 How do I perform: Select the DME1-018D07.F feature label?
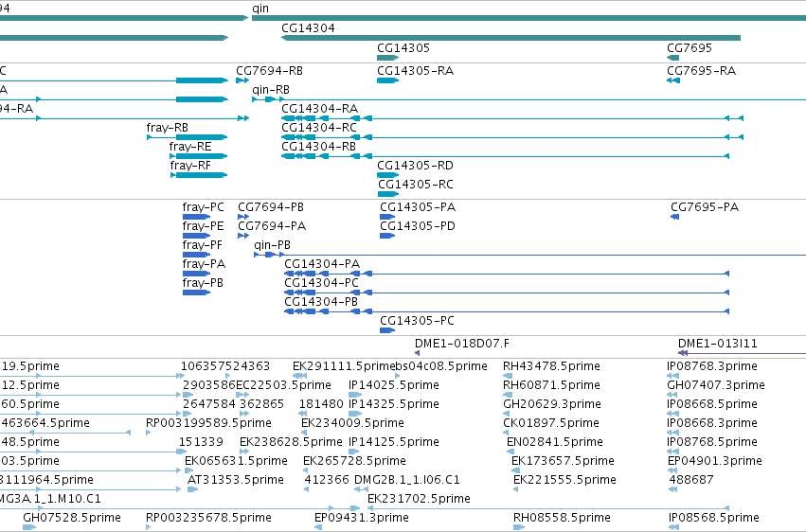(x=462, y=344)
